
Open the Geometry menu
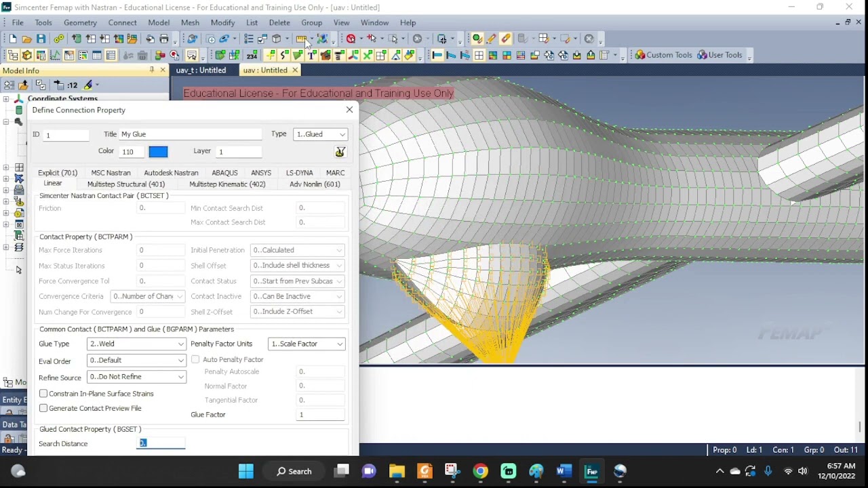[80, 22]
